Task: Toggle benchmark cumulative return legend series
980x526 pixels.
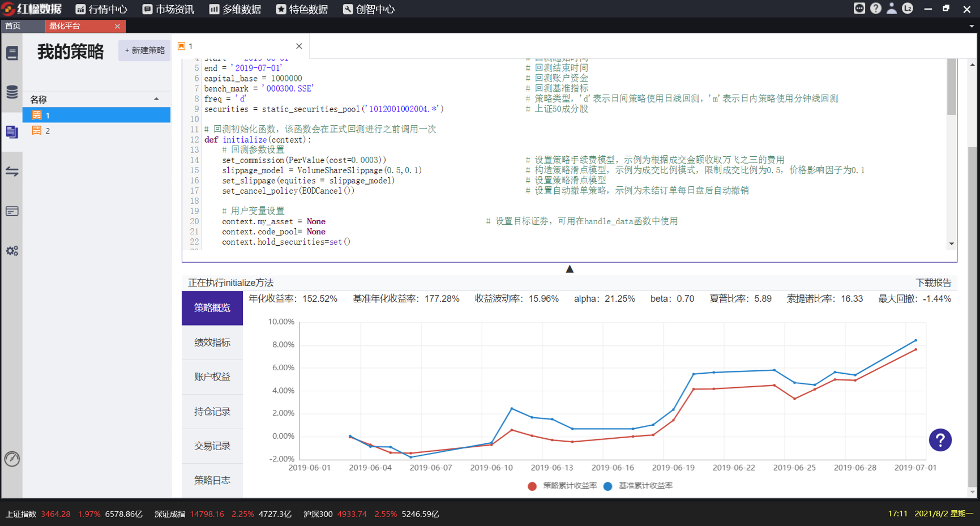Action: (639, 486)
